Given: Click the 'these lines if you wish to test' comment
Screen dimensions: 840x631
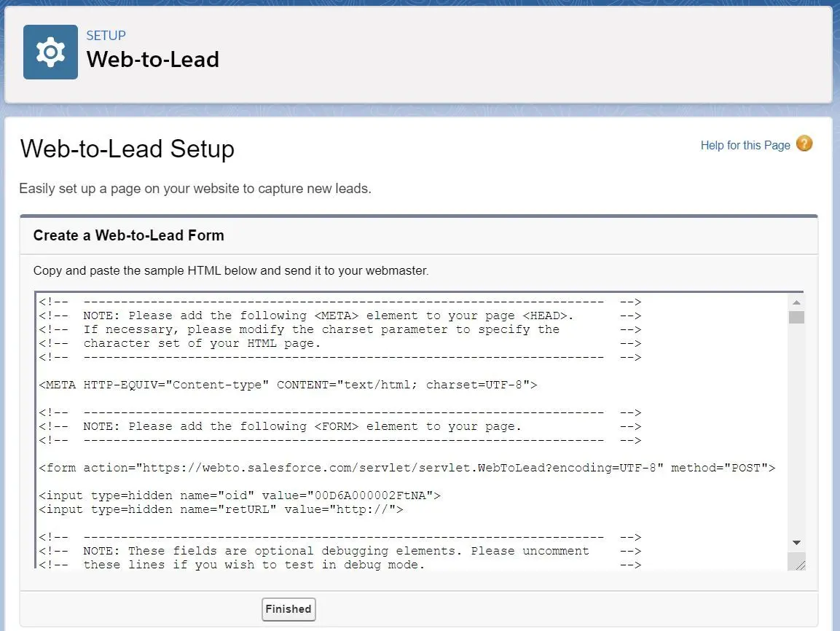Looking at the screenshot, I should pyautogui.click(x=339, y=565).
